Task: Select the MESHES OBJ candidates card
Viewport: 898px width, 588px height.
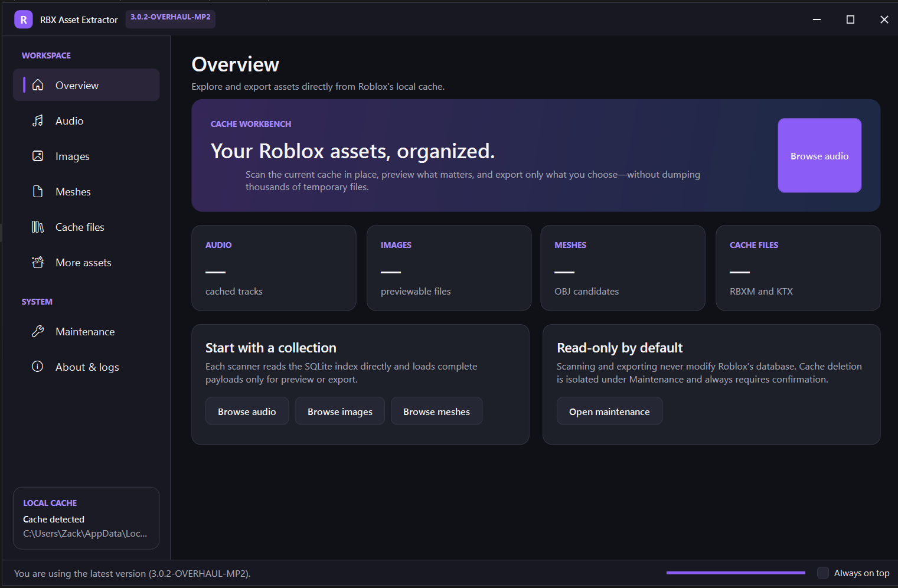Action: [x=623, y=268]
